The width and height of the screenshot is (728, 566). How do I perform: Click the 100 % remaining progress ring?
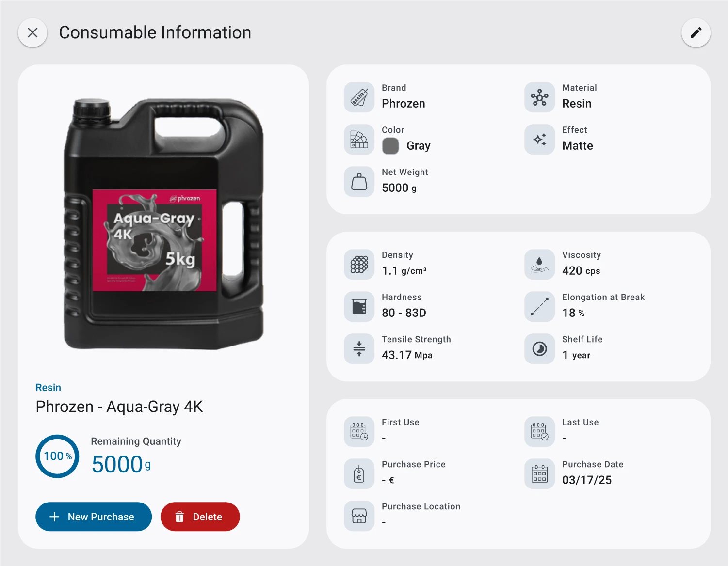click(57, 456)
